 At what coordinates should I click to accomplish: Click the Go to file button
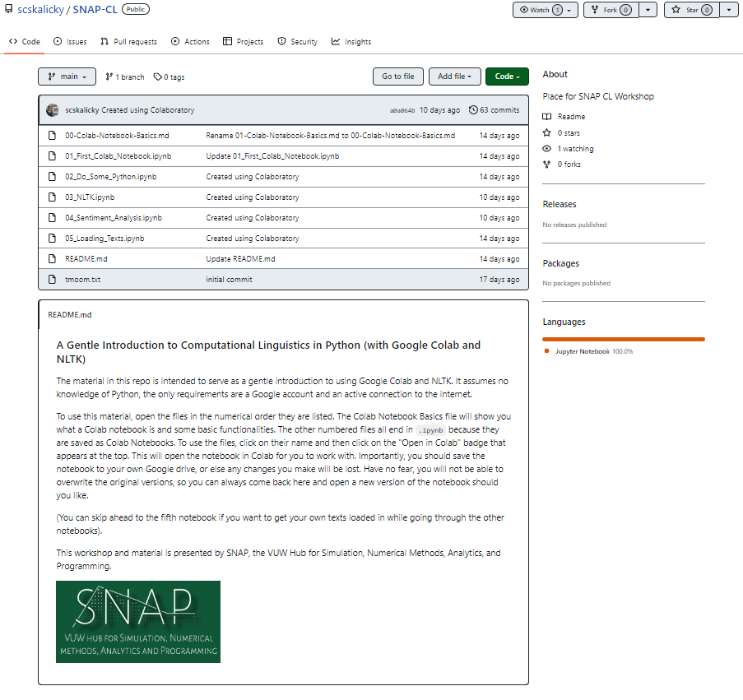click(x=398, y=76)
